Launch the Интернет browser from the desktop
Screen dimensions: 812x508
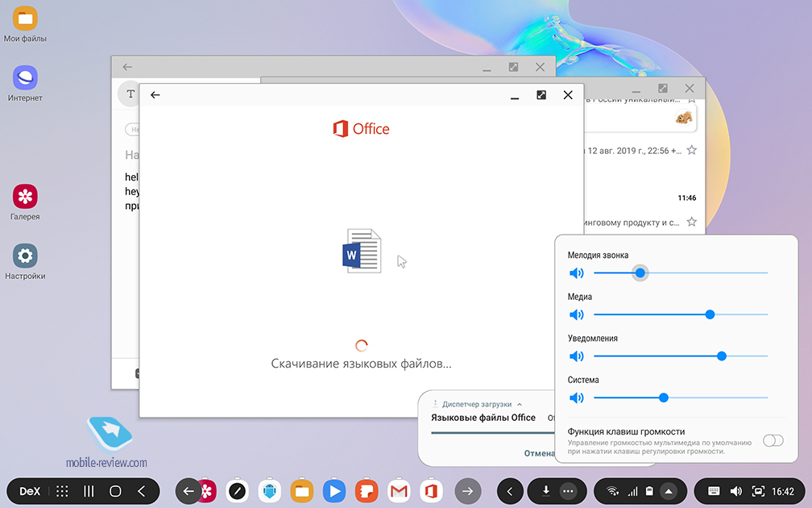25,84
